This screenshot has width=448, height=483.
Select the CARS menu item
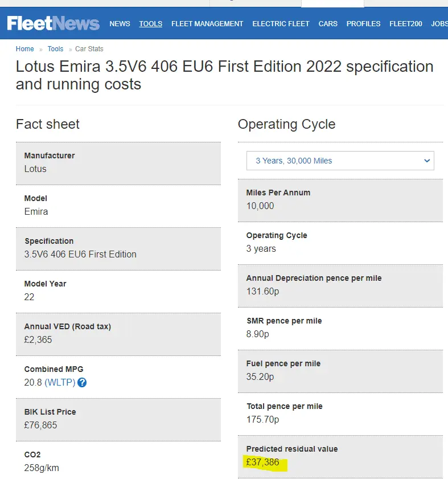(x=328, y=24)
